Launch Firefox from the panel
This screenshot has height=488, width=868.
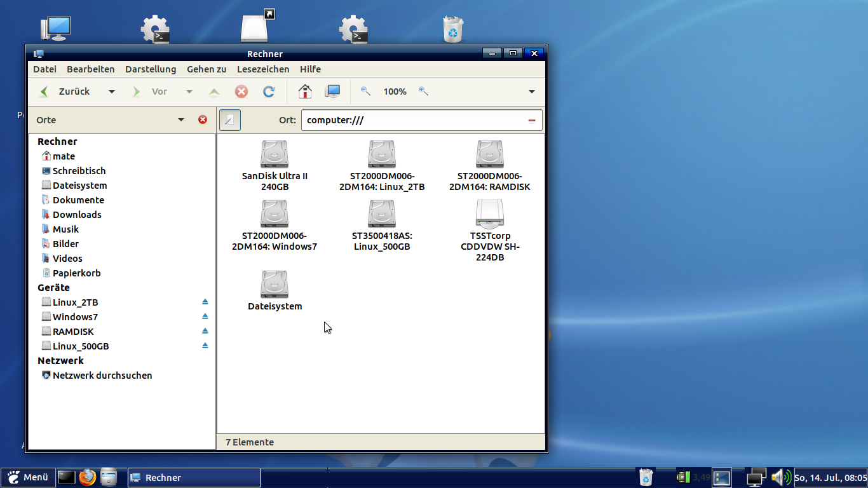pyautogui.click(x=88, y=477)
